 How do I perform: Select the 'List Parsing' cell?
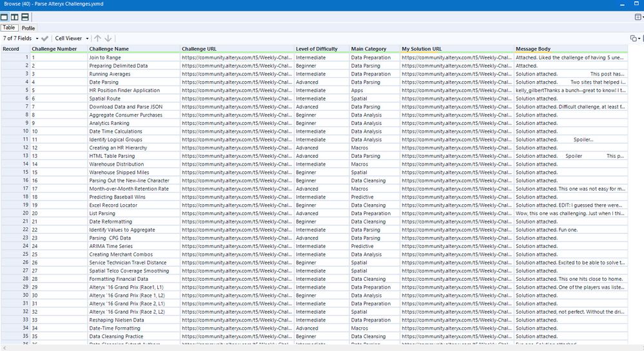click(x=134, y=213)
